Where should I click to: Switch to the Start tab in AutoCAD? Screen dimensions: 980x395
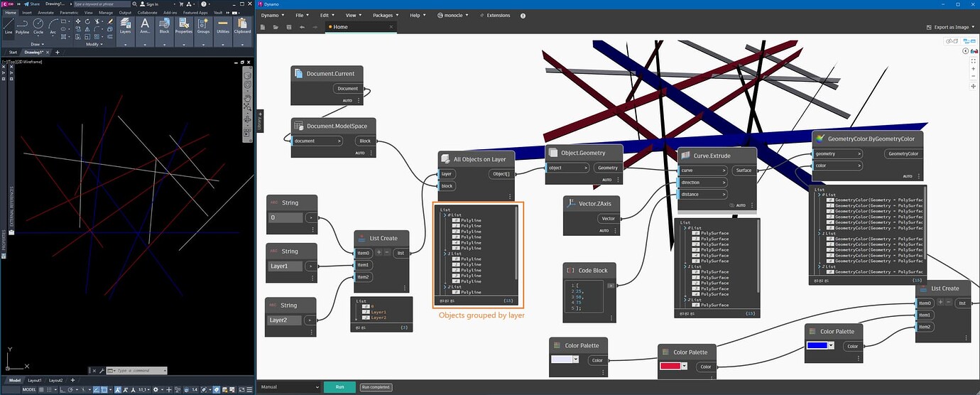coord(13,52)
